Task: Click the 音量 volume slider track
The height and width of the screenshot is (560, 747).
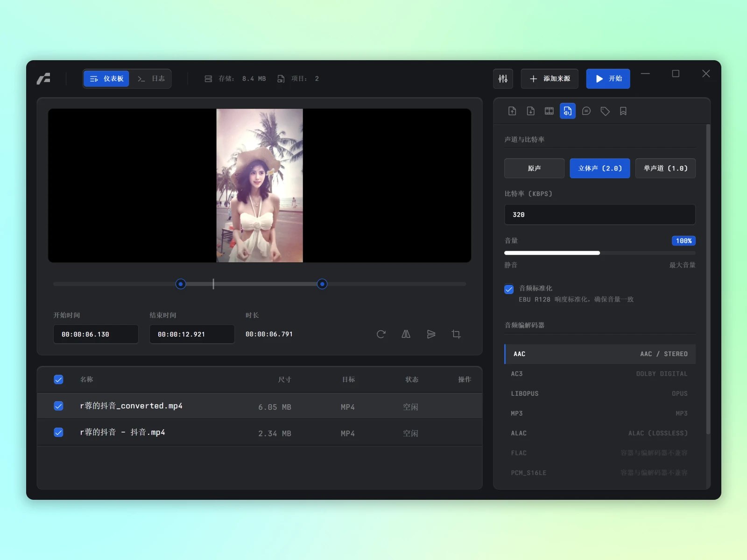Action: click(599, 253)
